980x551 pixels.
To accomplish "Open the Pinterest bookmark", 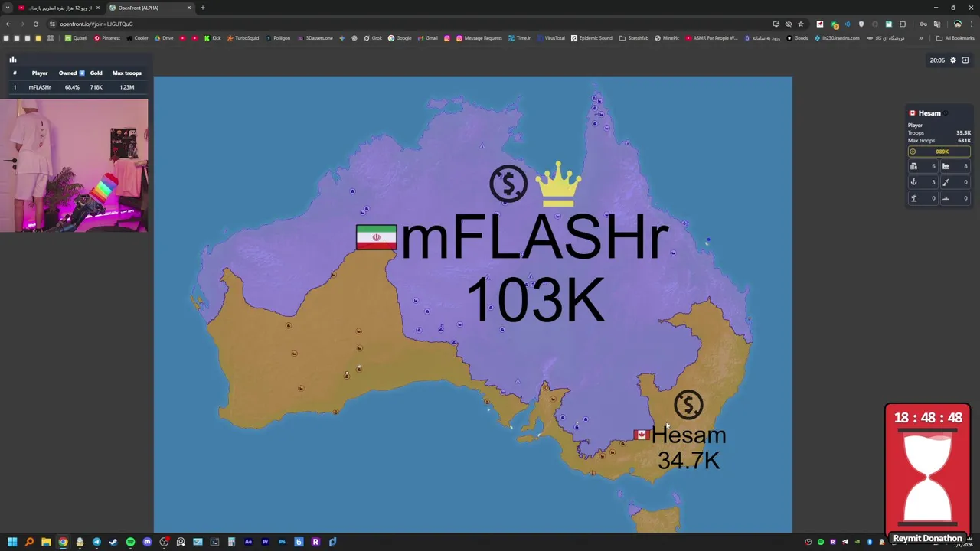I will (x=107, y=38).
